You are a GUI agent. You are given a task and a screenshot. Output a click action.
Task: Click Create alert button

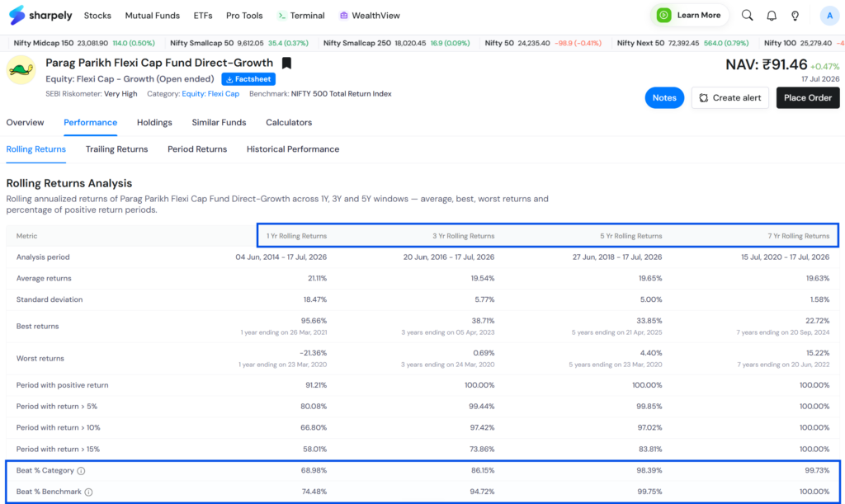click(x=730, y=98)
